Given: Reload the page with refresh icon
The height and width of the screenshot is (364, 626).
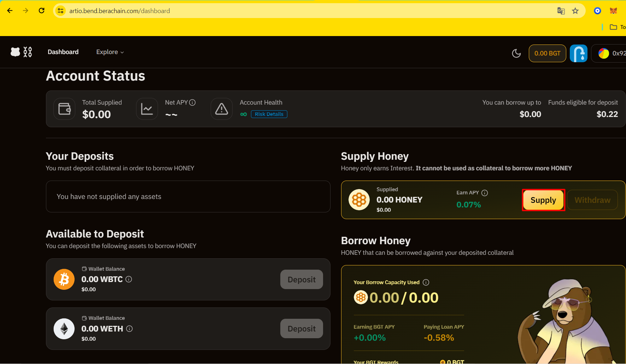Looking at the screenshot, I should 41,11.
